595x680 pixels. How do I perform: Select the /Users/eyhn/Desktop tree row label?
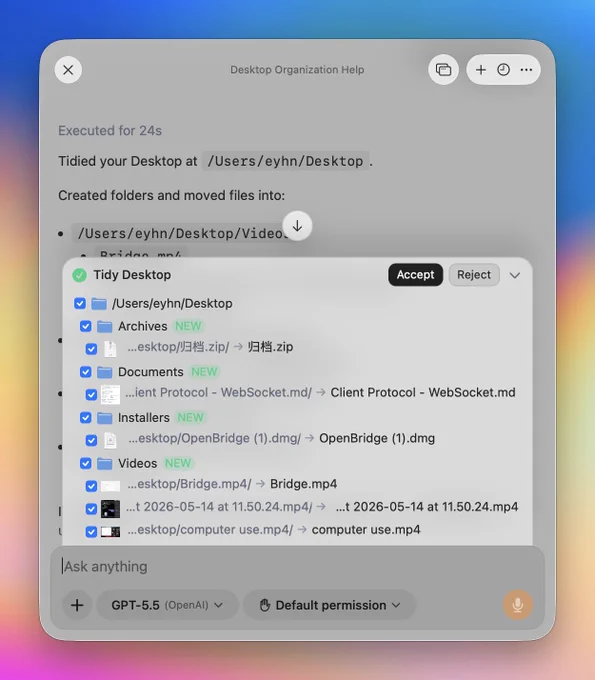(x=172, y=304)
